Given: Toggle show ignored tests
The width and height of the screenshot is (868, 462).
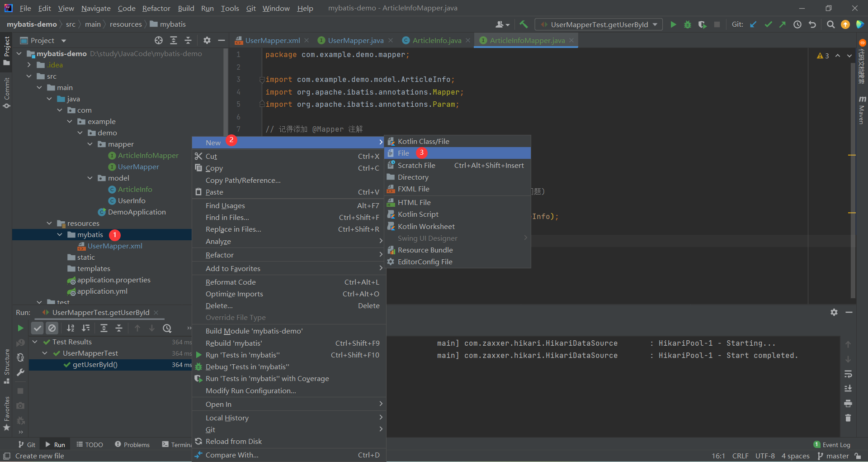Looking at the screenshot, I should coord(52,328).
